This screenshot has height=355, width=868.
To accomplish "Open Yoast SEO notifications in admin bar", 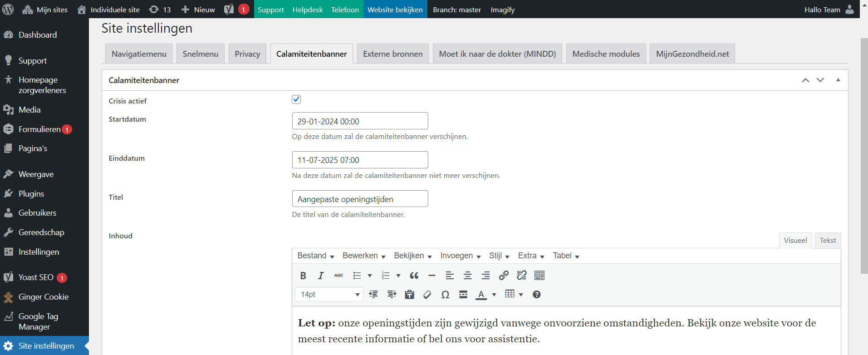I will pos(237,9).
